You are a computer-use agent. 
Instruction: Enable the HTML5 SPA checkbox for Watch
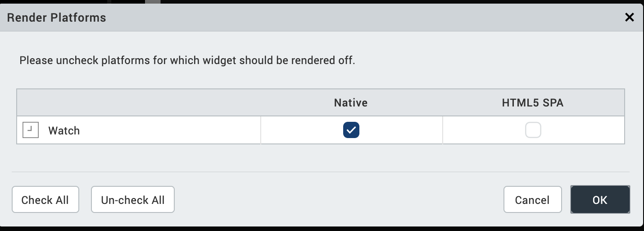coord(533,130)
